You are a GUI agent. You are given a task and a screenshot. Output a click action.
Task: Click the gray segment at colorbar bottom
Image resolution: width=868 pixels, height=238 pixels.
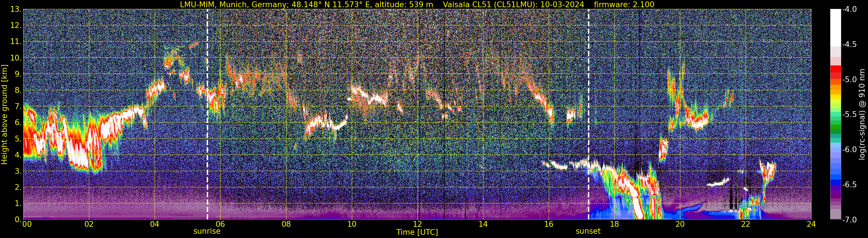tap(835, 214)
